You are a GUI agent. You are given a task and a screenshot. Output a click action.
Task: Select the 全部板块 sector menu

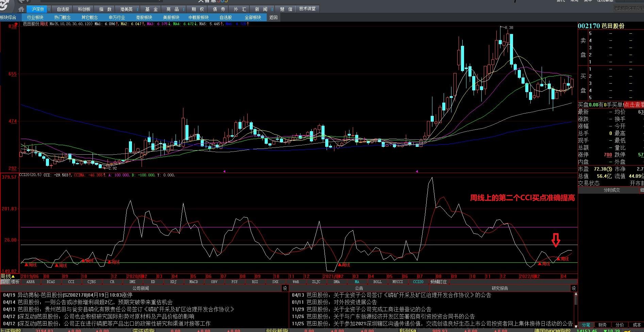(253, 17)
